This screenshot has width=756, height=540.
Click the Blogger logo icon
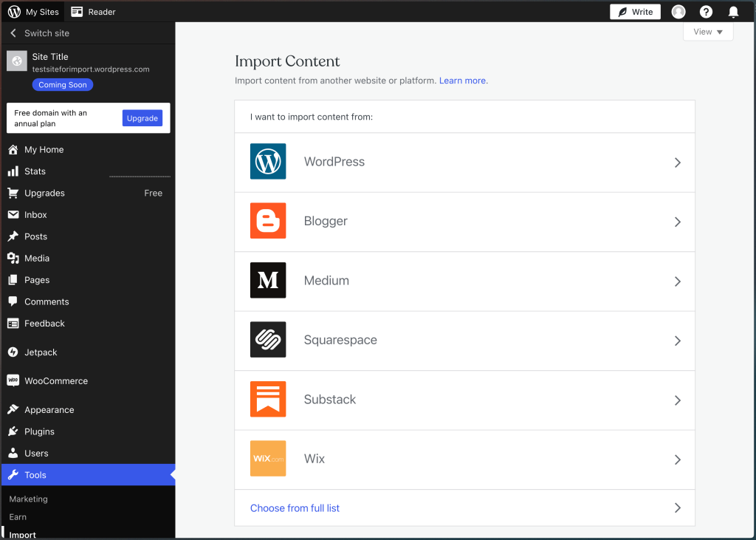click(268, 221)
